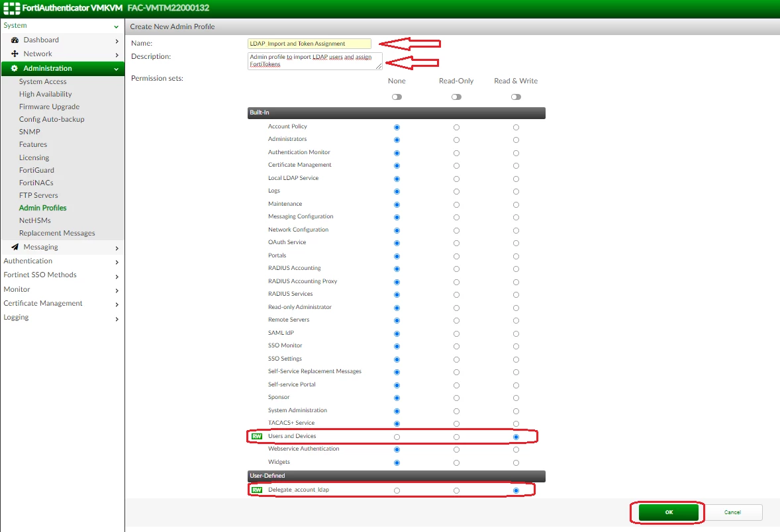Open FortiNACs page
780x532 pixels.
36,183
